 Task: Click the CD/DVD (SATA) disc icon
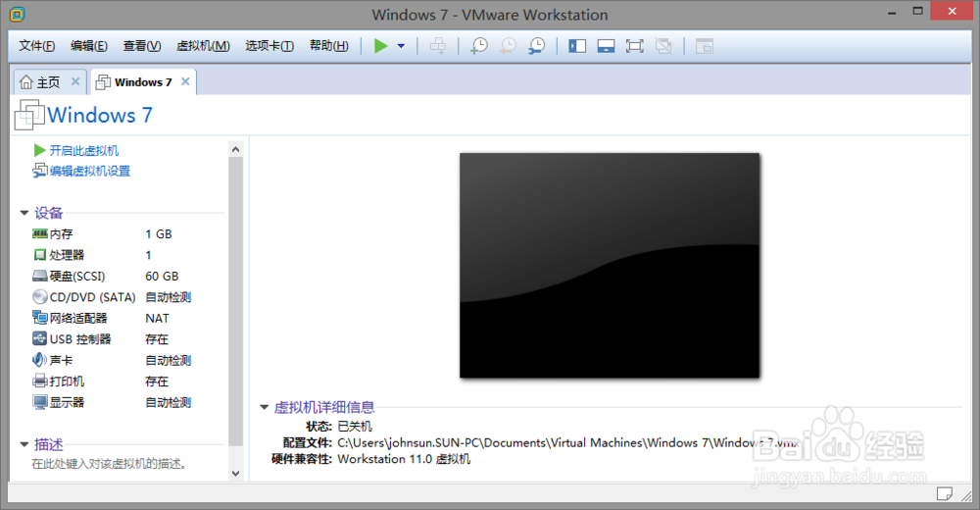pyautogui.click(x=40, y=296)
